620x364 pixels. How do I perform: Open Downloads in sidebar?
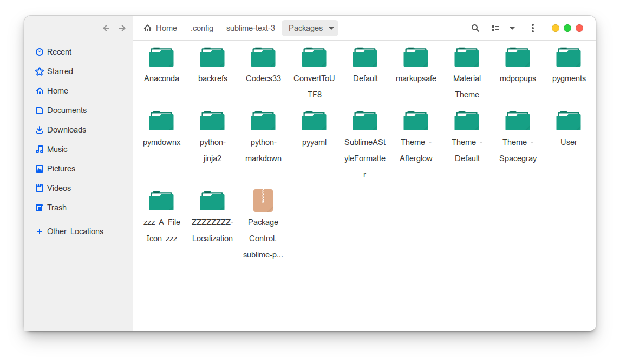[x=61, y=129]
